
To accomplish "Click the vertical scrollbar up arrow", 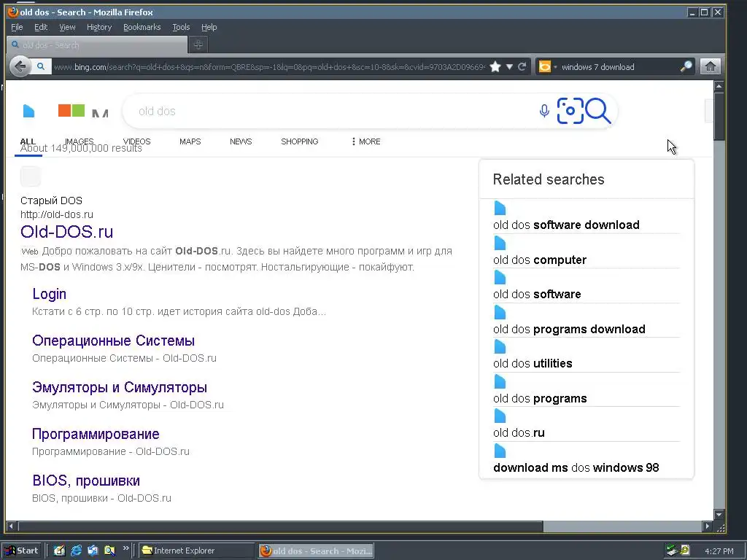I will coord(719,86).
